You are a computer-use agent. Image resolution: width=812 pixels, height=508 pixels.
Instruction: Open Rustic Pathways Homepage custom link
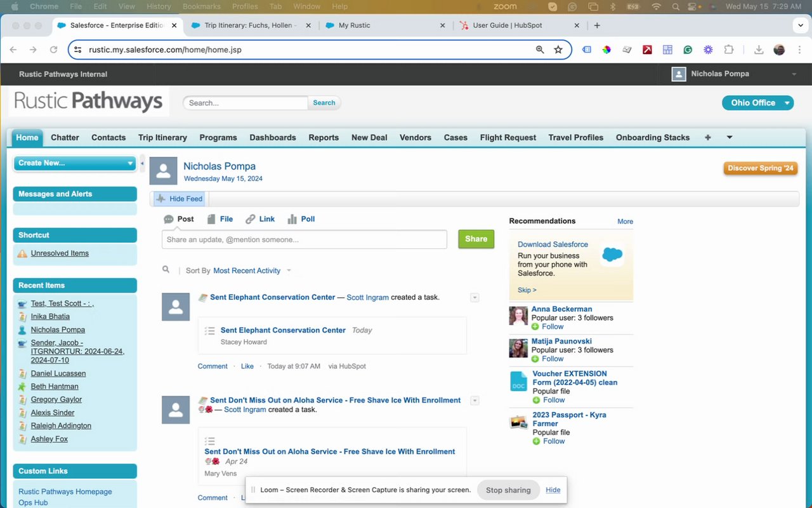65,491
